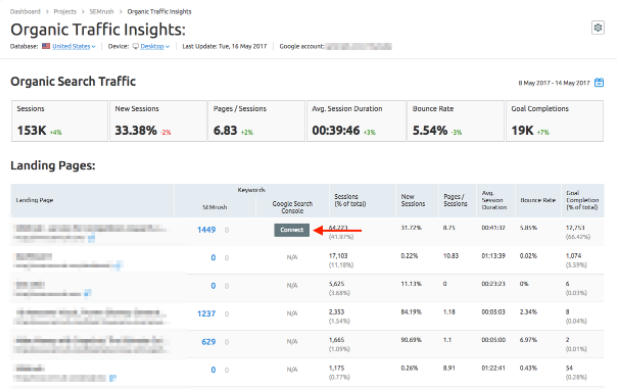Open external link icon of third landing page

click(87, 293)
